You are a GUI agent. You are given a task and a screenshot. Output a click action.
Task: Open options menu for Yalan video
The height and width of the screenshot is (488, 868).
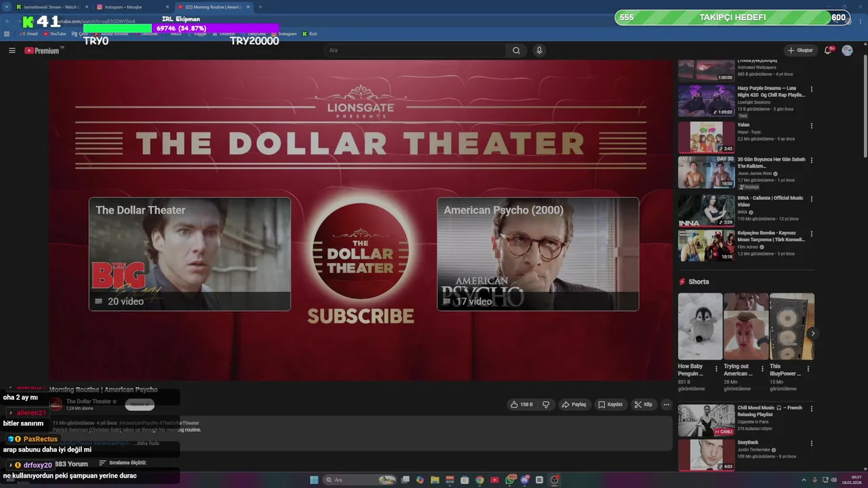pyautogui.click(x=811, y=125)
